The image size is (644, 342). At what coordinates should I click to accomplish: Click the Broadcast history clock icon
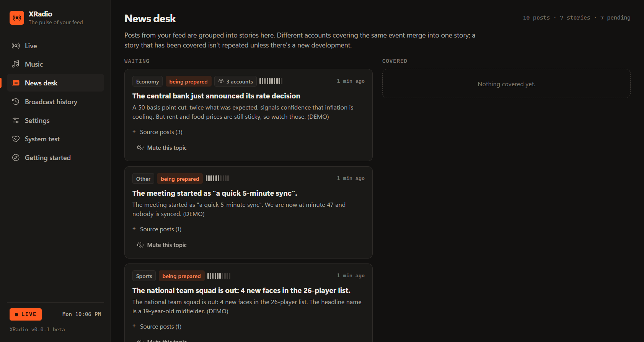tap(16, 102)
